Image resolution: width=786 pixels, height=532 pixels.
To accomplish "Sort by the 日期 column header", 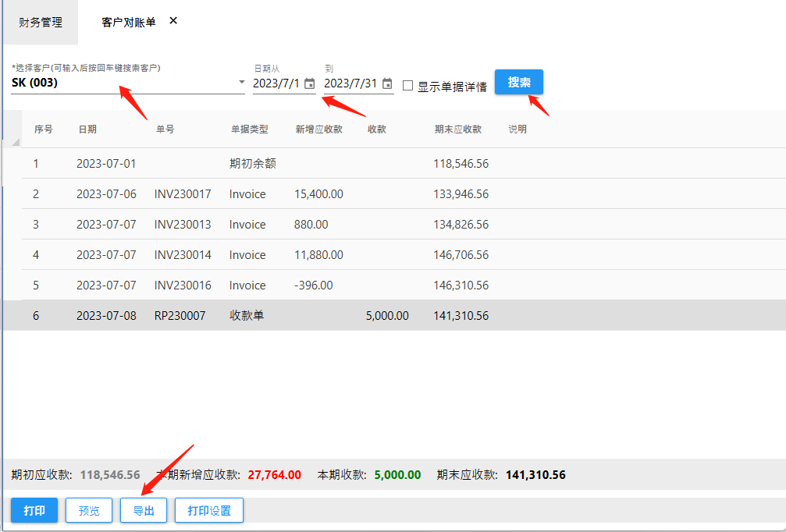I will 87,129.
